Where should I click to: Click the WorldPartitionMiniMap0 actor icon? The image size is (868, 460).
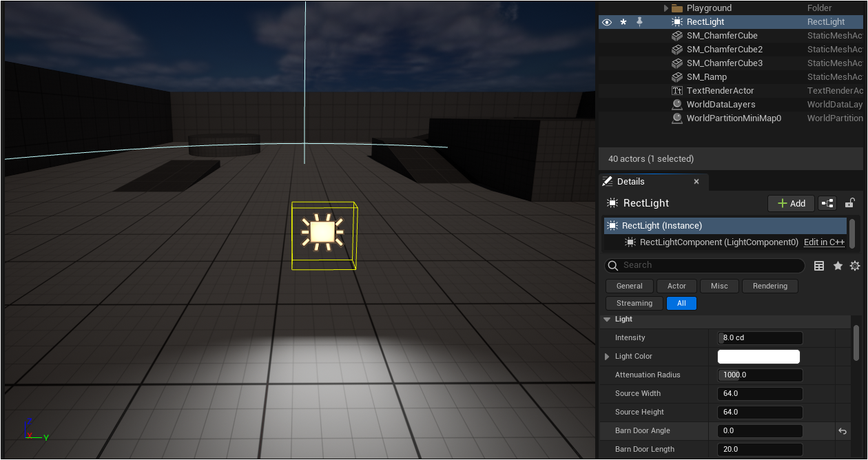(x=677, y=118)
